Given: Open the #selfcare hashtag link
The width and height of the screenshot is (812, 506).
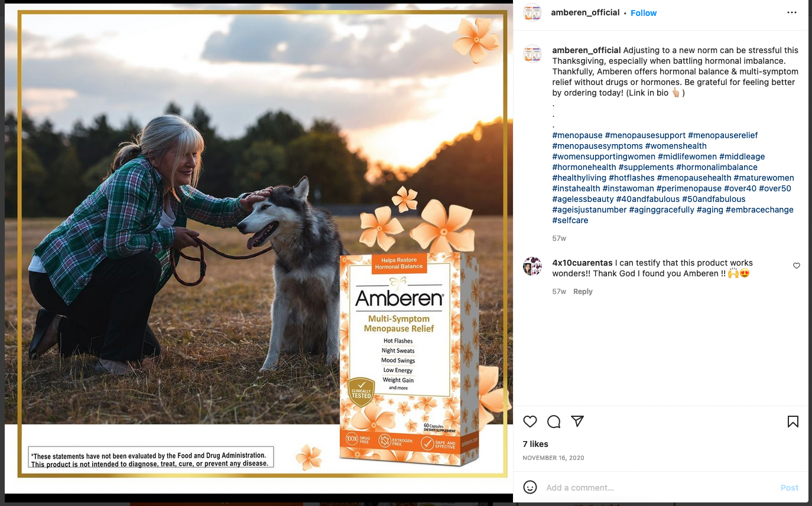Looking at the screenshot, I should click(570, 220).
